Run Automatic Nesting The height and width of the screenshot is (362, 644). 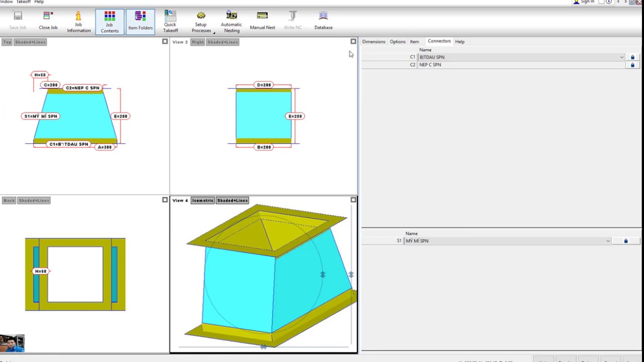231,22
